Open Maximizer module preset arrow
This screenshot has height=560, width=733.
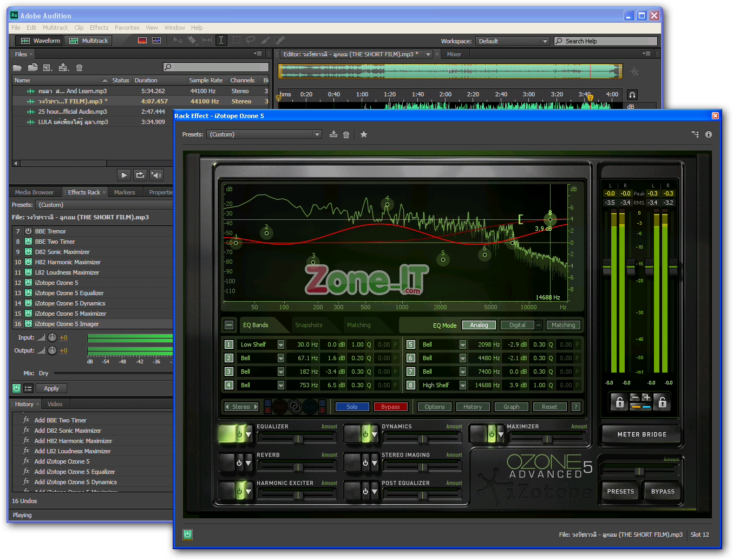(500, 434)
